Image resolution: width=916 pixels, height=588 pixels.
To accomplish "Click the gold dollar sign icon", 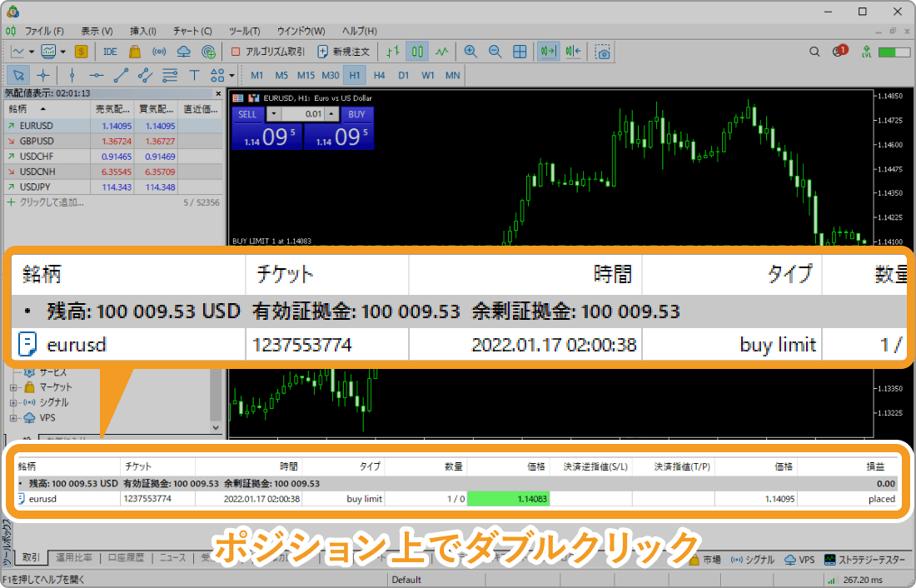I will click(x=82, y=52).
